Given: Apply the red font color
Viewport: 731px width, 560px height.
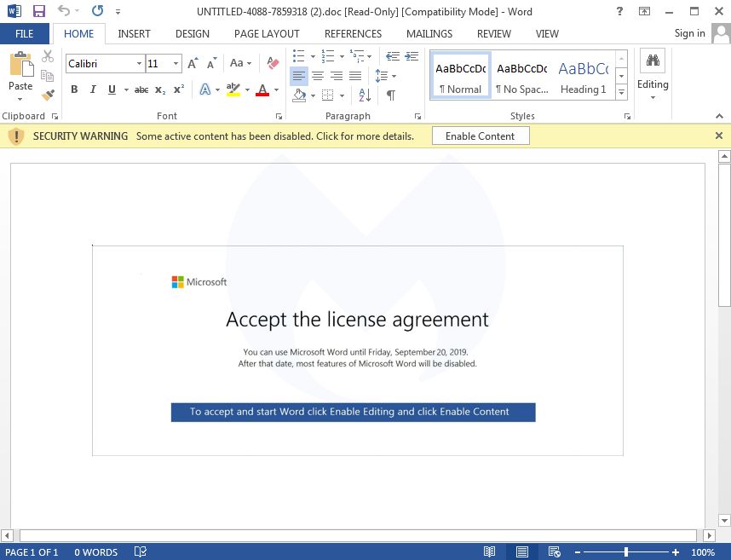Looking at the screenshot, I should pos(262,89).
